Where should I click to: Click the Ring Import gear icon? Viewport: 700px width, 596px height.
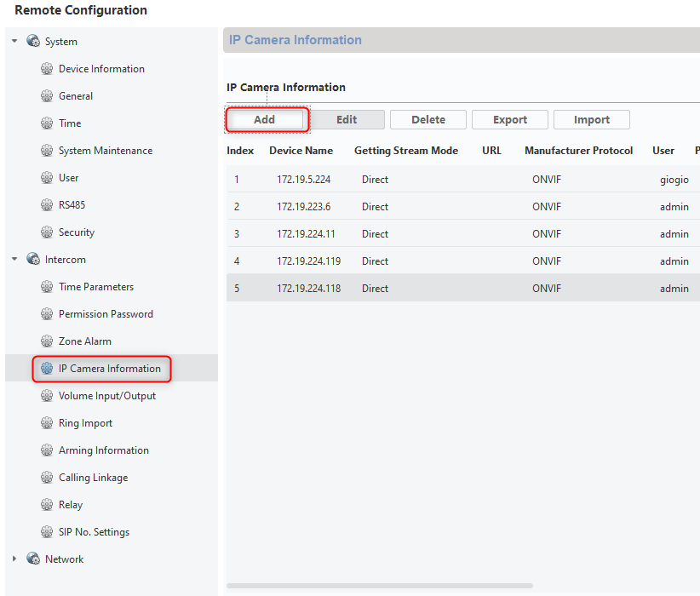pyautogui.click(x=47, y=422)
